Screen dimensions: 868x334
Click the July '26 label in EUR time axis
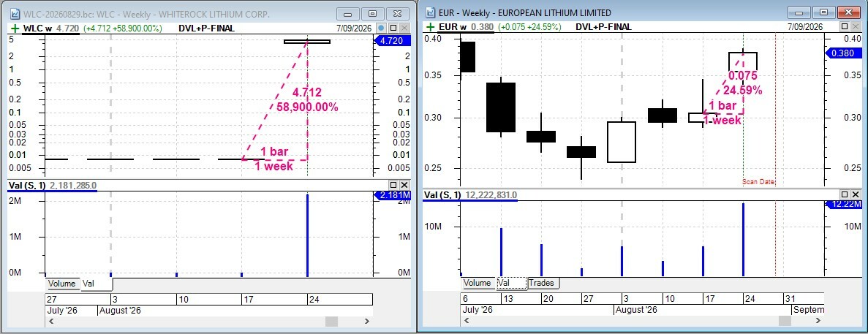(x=478, y=310)
